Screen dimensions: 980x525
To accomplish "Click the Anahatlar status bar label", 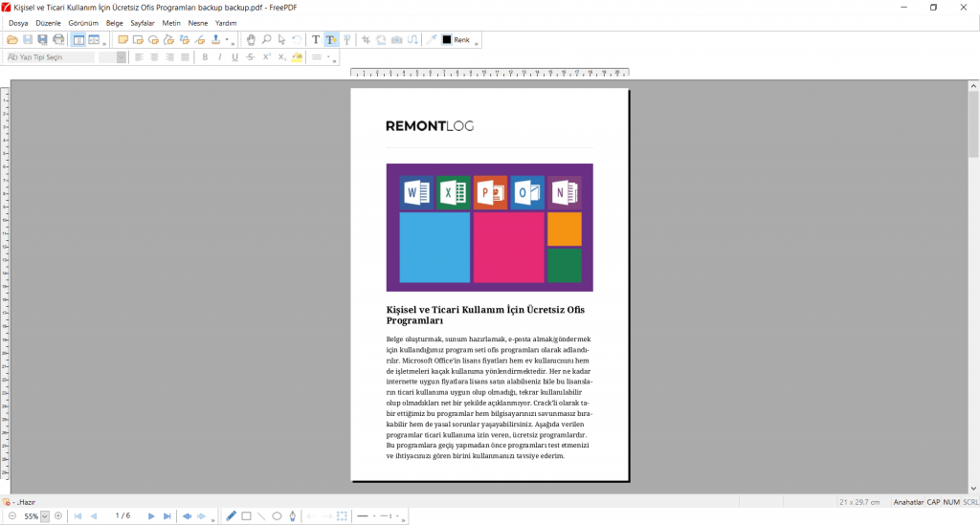I will (x=908, y=502).
